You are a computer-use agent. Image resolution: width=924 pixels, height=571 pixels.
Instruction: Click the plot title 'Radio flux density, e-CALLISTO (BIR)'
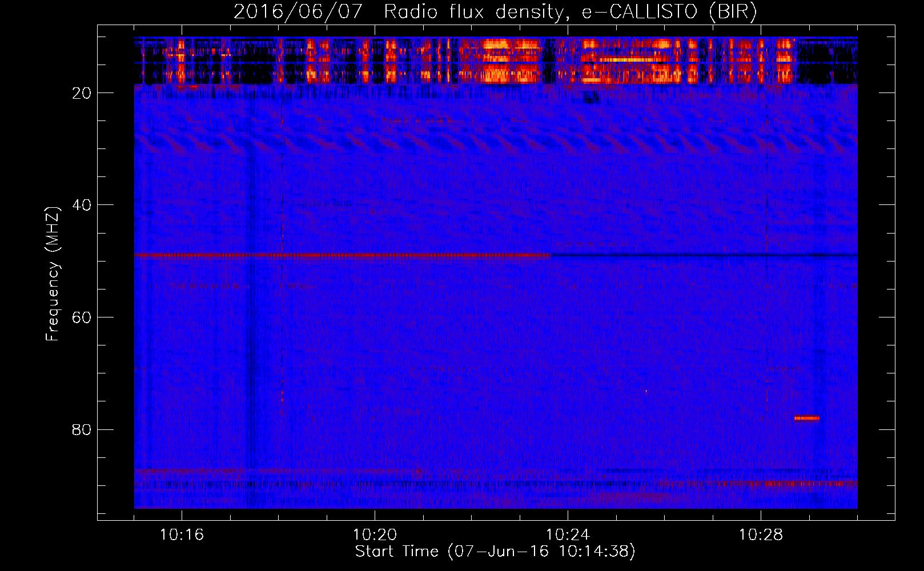pos(570,11)
